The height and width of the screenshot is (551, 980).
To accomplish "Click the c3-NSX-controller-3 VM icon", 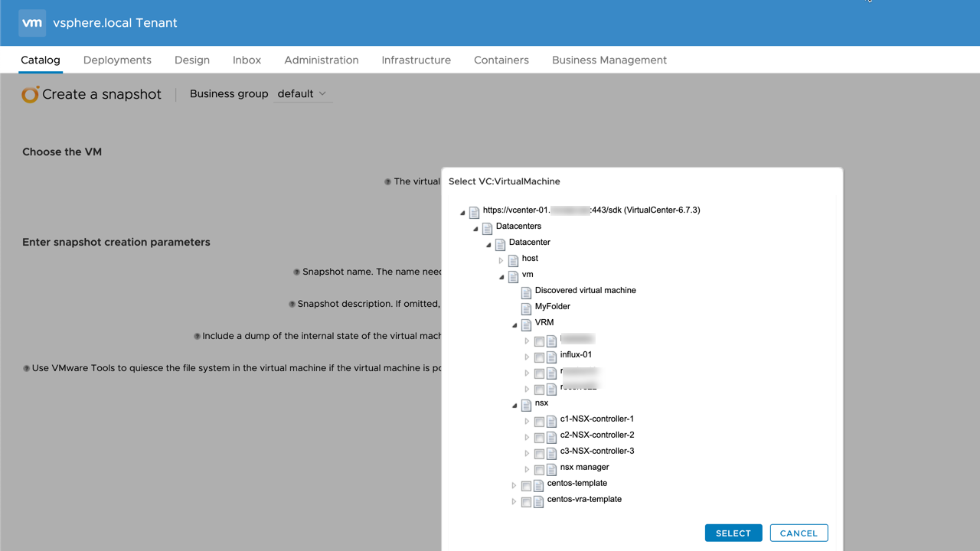I will (x=551, y=453).
